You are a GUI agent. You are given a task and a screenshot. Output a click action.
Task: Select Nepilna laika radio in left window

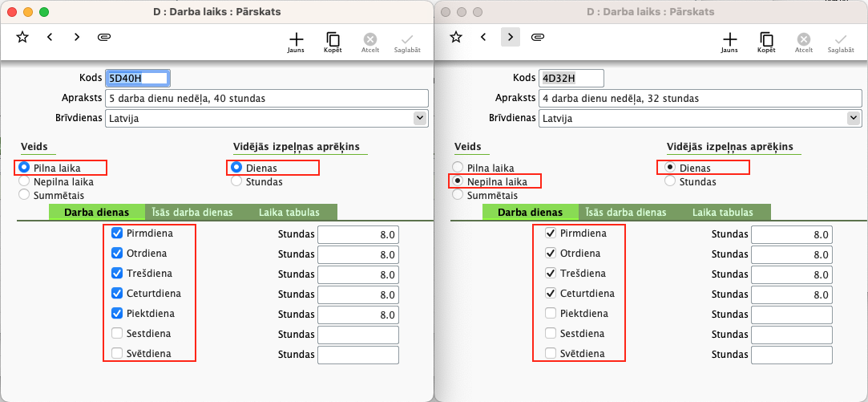[x=24, y=181]
